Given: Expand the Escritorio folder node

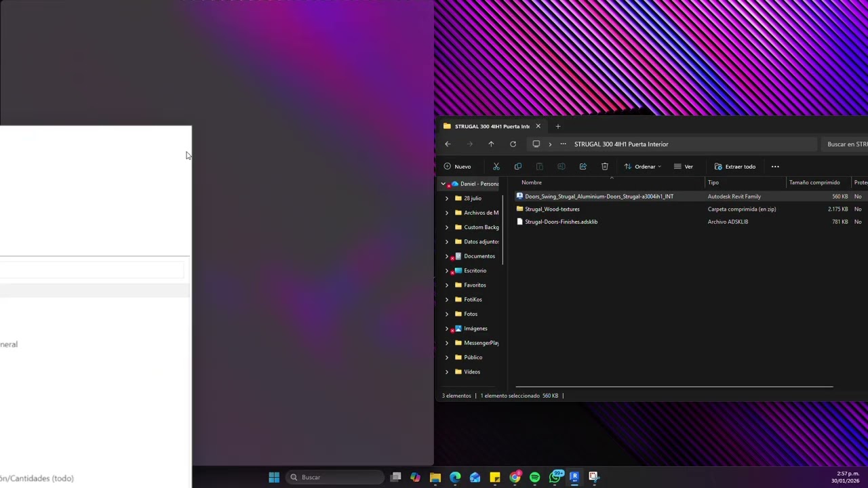Looking at the screenshot, I should tap(447, 270).
